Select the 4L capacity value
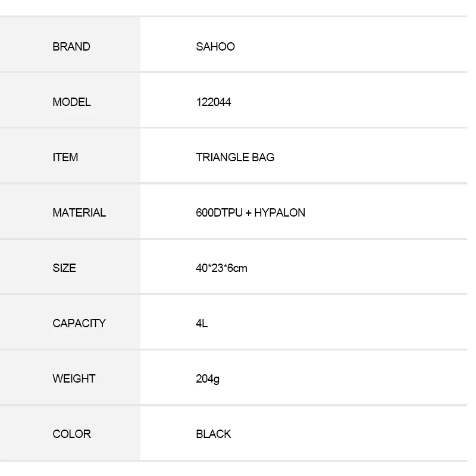The image size is (476, 476). pyautogui.click(x=202, y=324)
